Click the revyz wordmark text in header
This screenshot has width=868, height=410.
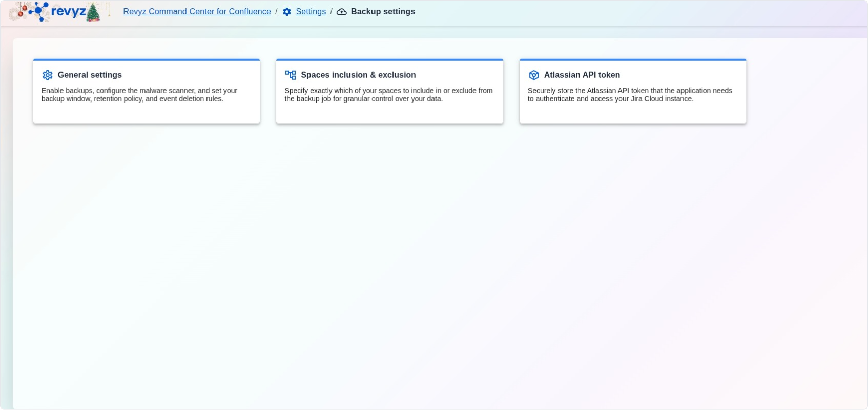(68, 12)
